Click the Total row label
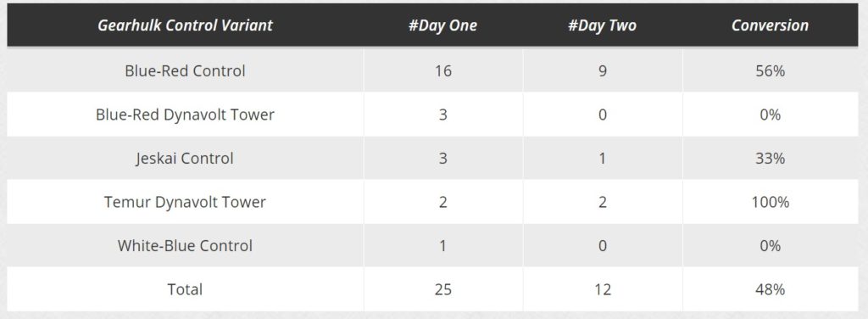Image resolution: width=868 pixels, height=319 pixels. pos(185,289)
